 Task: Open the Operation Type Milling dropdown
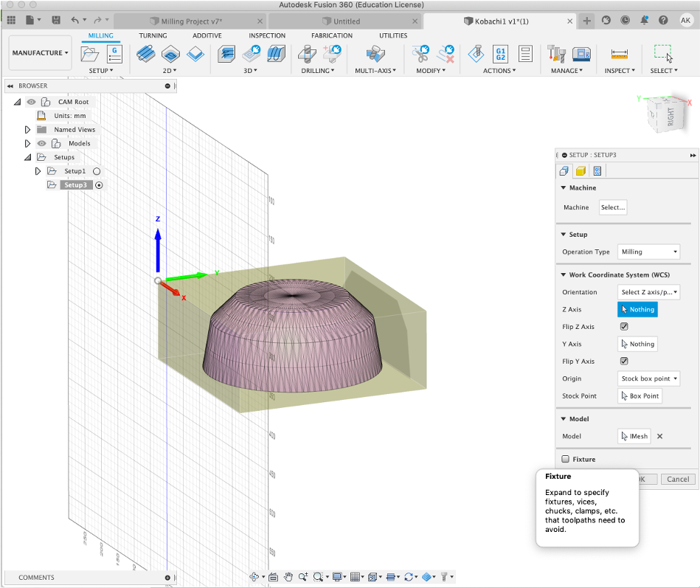coord(648,252)
